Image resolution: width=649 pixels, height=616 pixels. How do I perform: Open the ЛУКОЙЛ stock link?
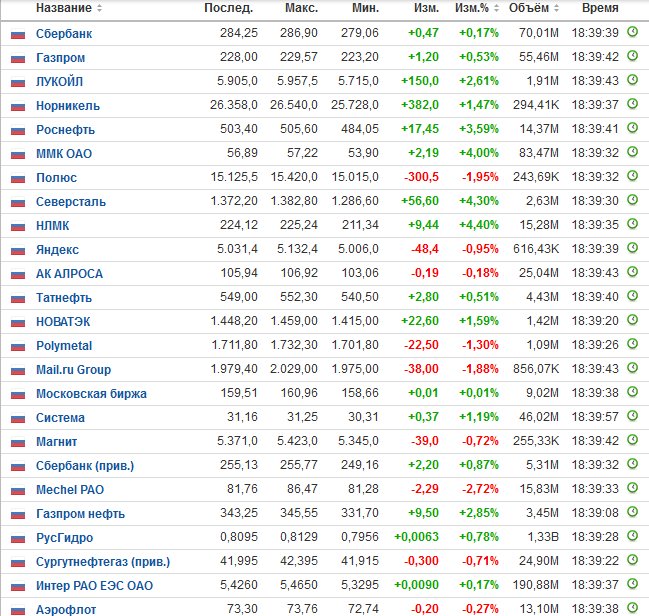59,82
